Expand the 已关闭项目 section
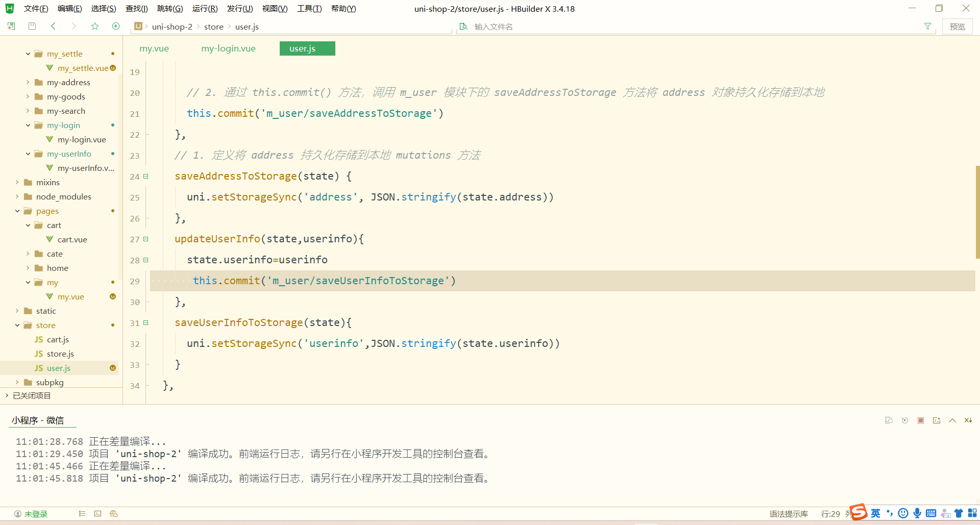This screenshot has width=980, height=525. [x=7, y=395]
